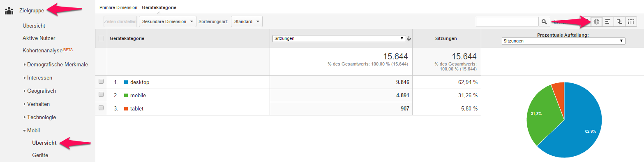Open the Standard sort type dropdown
The width and height of the screenshot is (644, 162).
[x=247, y=21]
